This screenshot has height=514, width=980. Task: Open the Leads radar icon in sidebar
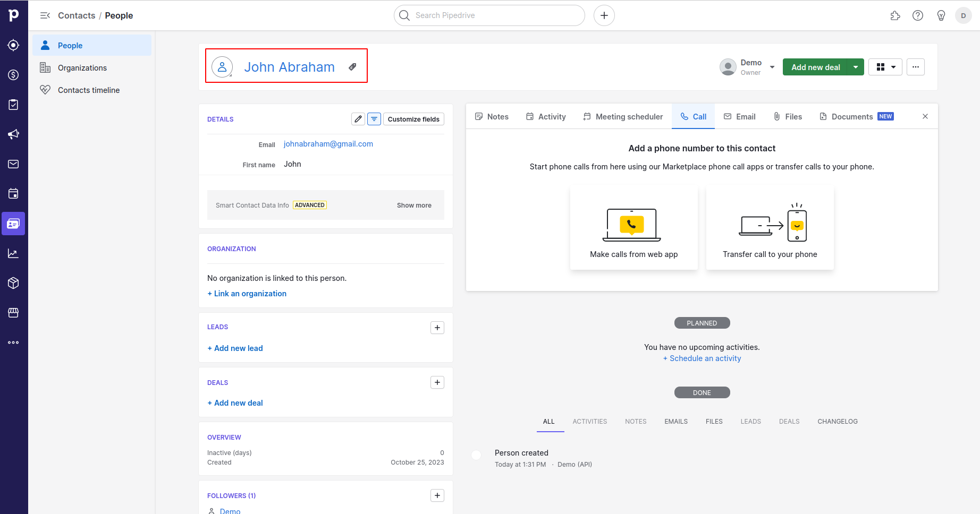pyautogui.click(x=13, y=45)
